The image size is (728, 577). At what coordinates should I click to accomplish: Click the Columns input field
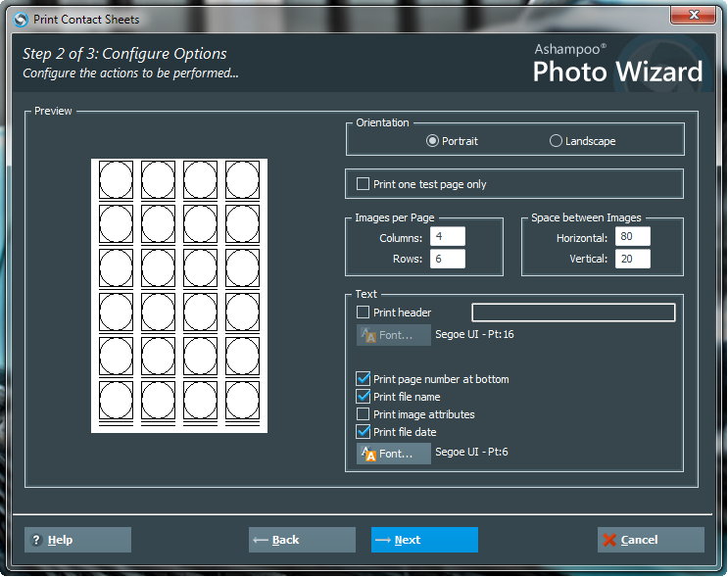(x=447, y=237)
